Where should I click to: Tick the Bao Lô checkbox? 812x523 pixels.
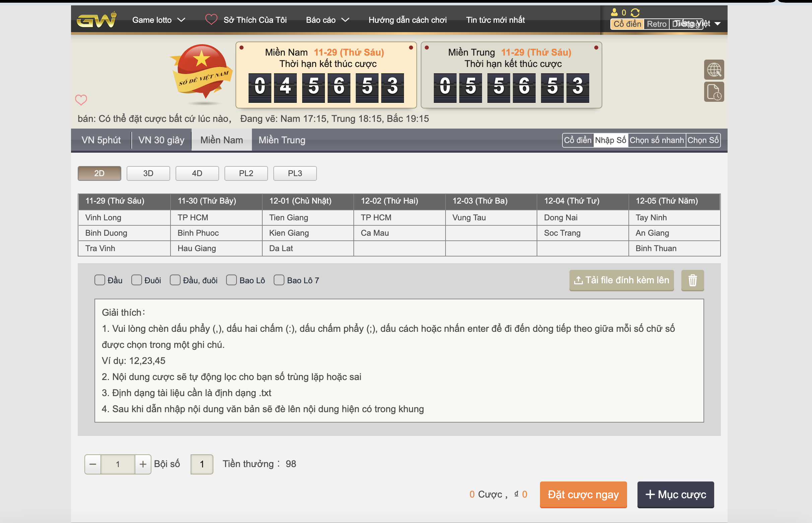(x=231, y=280)
